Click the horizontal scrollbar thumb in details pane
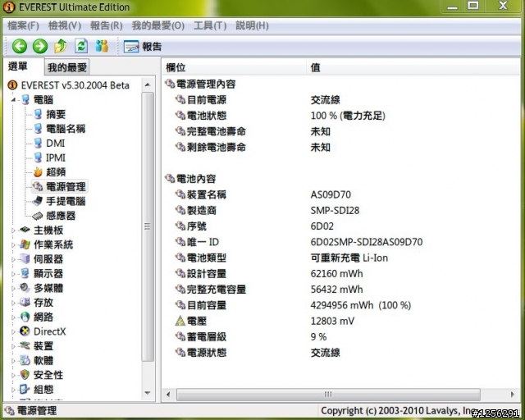 tap(328, 395)
